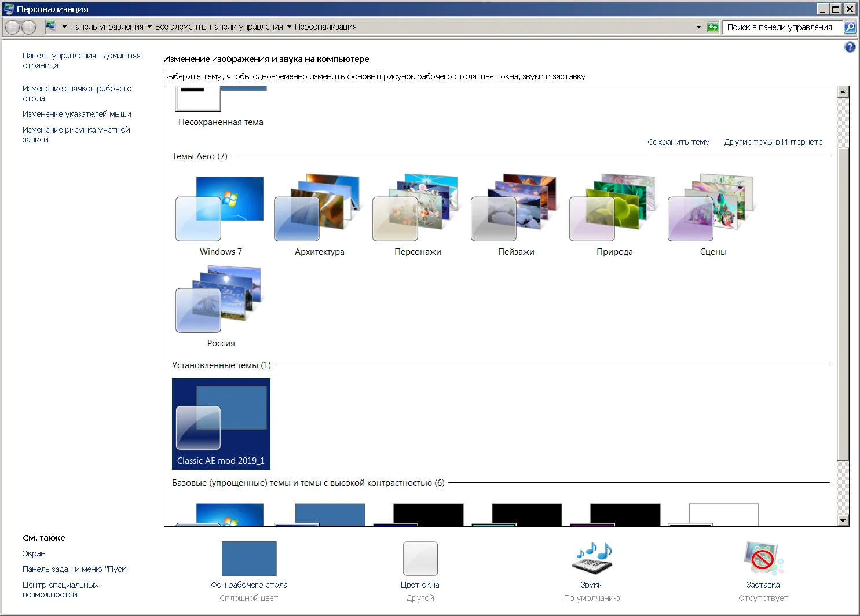Viewport: 860px width, 616px height.
Task: Click Отсутствует caption under Заставка
Action: coord(763,598)
